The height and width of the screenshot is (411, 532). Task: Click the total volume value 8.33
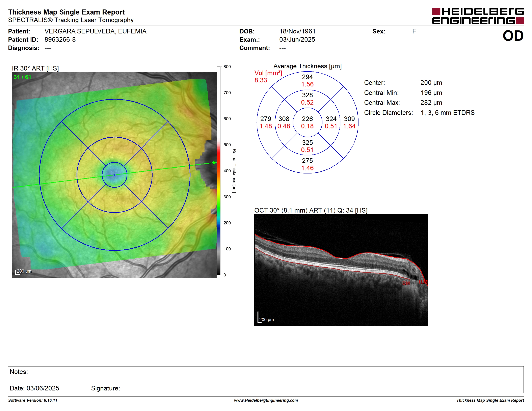pyautogui.click(x=261, y=80)
